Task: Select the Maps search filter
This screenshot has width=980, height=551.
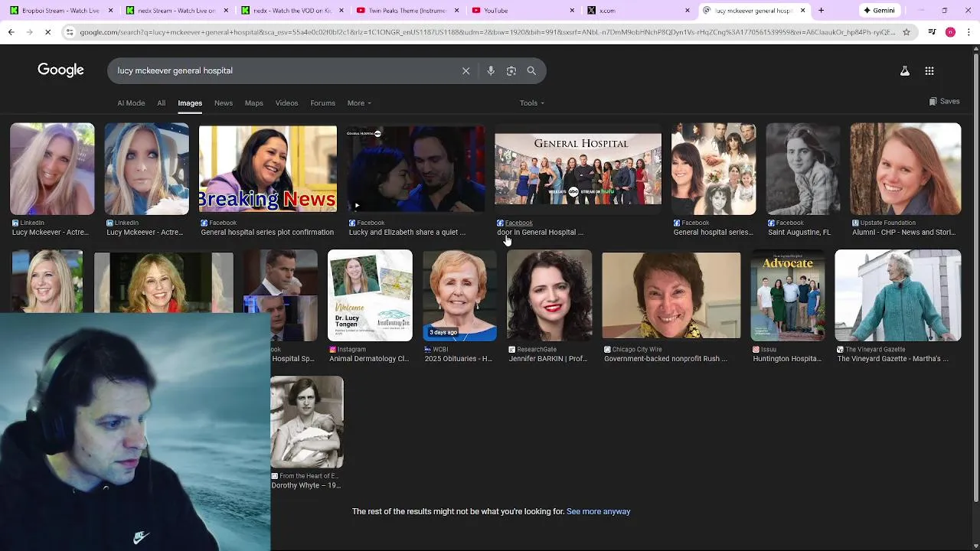Action: coord(253,103)
